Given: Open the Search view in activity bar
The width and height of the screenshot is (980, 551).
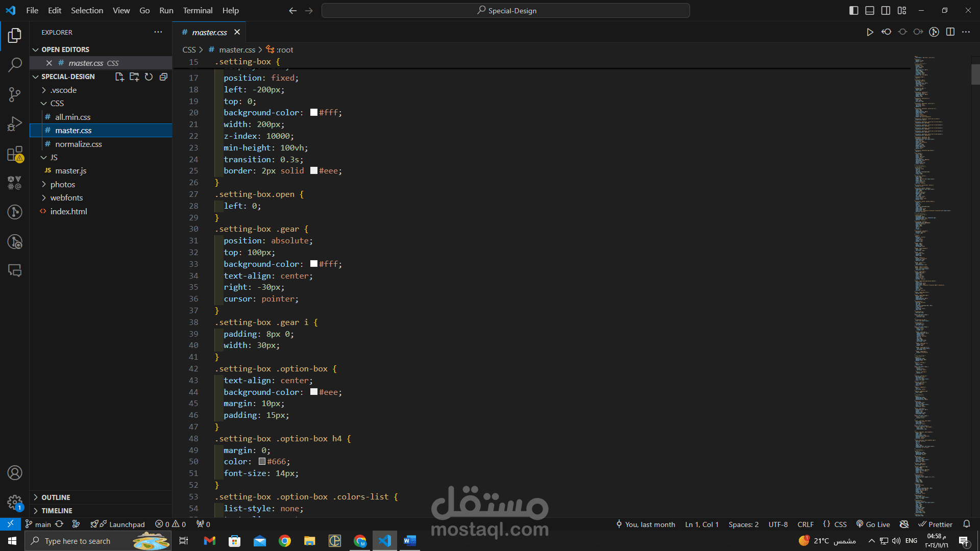Looking at the screenshot, I should 15,65.
